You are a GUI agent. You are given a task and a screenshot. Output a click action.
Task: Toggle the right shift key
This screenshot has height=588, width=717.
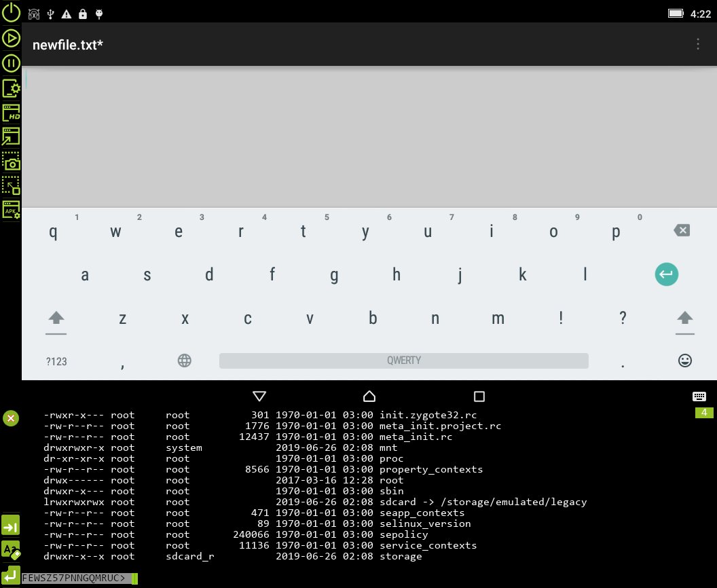point(684,321)
